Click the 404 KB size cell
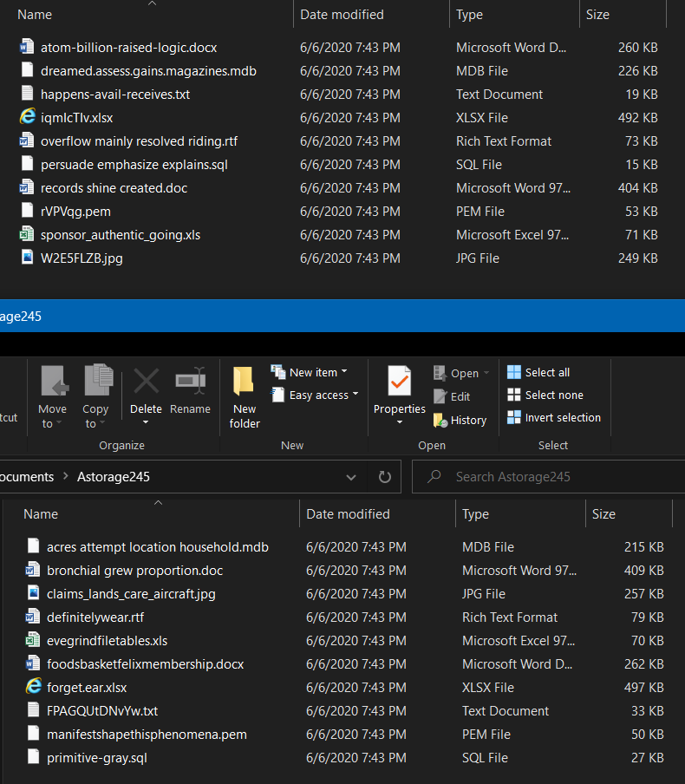Screen dimensions: 685x784 pyautogui.click(x=637, y=188)
